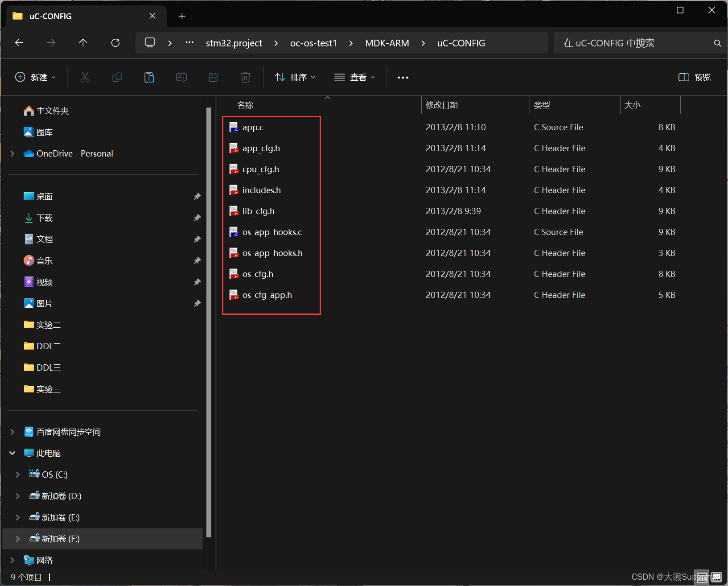The image size is (728, 586).
Task: Click the Copy icon in toolbar
Action: click(x=117, y=77)
